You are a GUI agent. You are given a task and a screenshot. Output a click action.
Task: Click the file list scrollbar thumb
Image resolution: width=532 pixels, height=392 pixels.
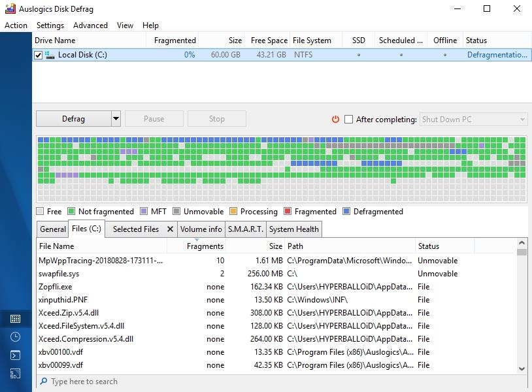pos(522,252)
